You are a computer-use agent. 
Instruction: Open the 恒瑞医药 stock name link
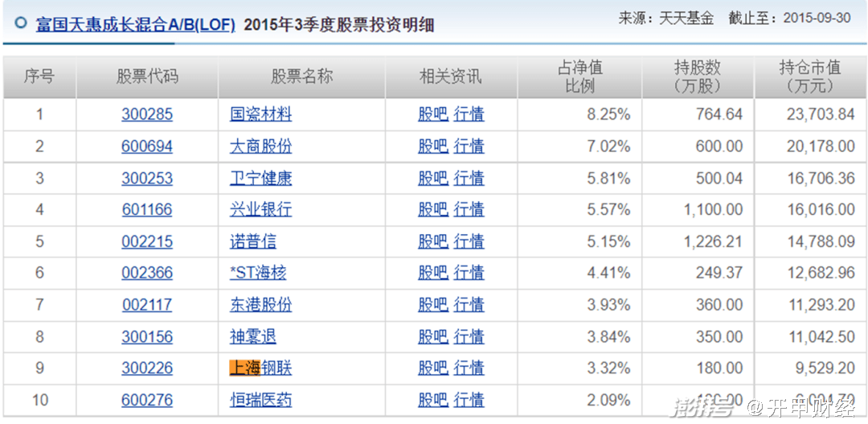pyautogui.click(x=260, y=400)
